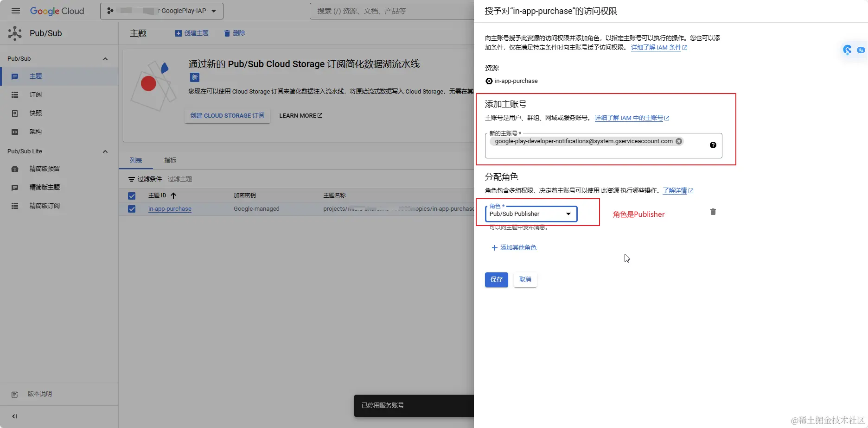
Task: Click the Google Cloud logo
Action: tap(57, 11)
